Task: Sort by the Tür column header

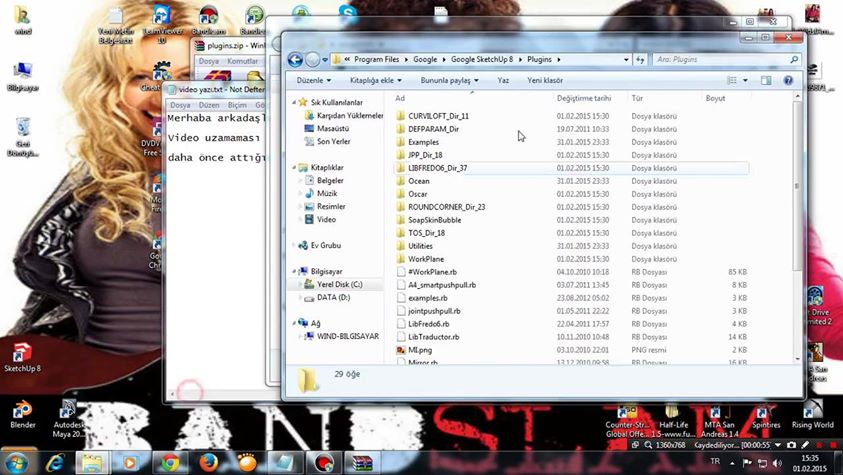Action: pos(637,98)
